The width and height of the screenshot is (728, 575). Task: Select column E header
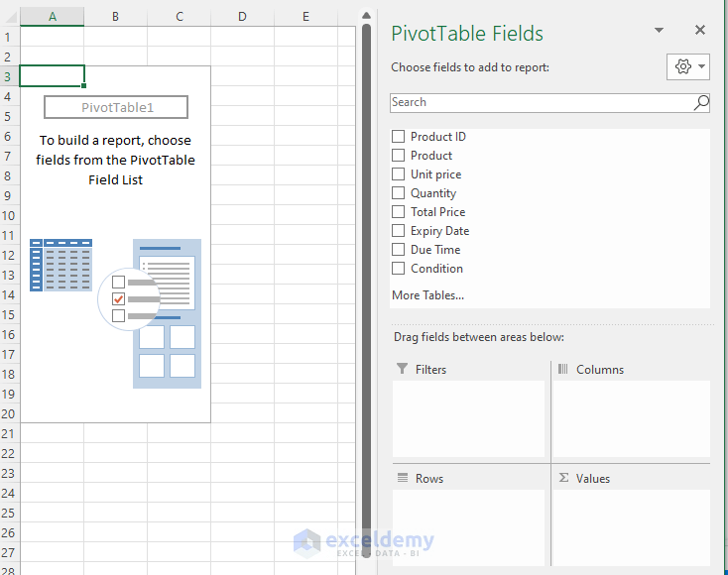tap(305, 17)
